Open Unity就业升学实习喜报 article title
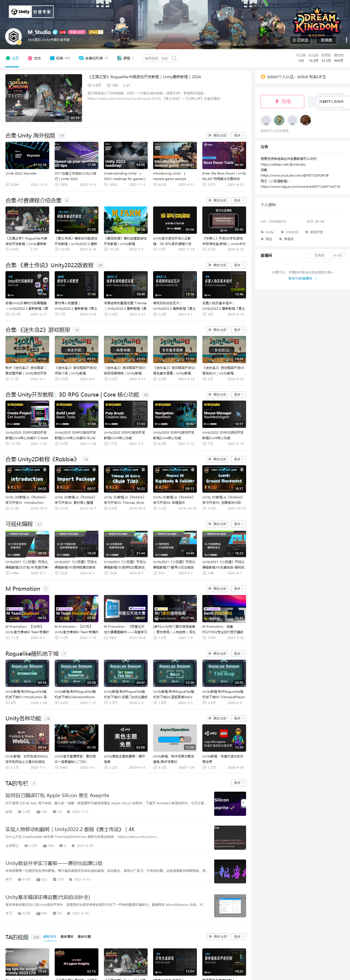The height and width of the screenshot is (980, 350). coord(54,863)
